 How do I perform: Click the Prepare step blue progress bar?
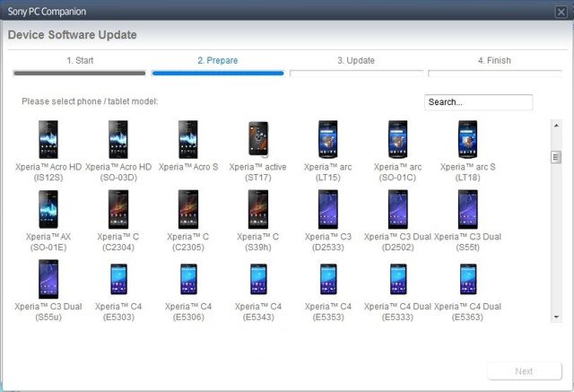coord(218,74)
